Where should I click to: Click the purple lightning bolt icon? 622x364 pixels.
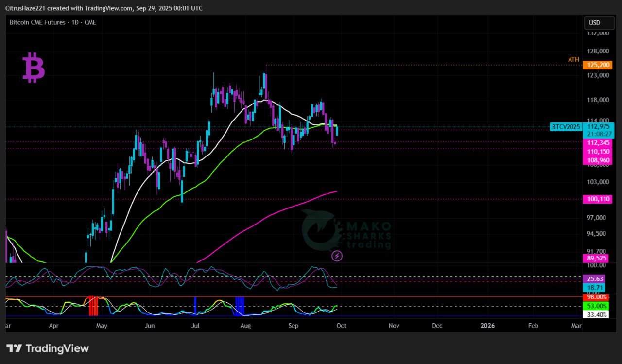[x=337, y=256]
